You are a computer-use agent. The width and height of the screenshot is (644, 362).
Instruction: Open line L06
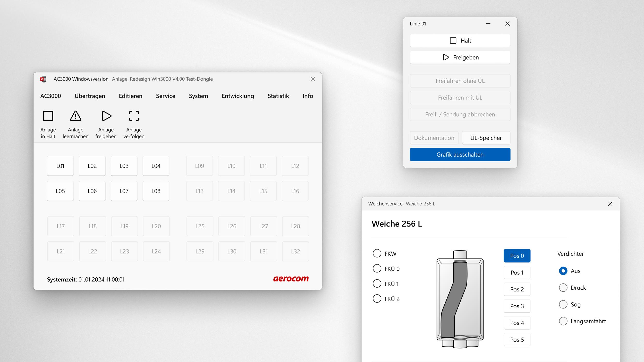pos(92,191)
